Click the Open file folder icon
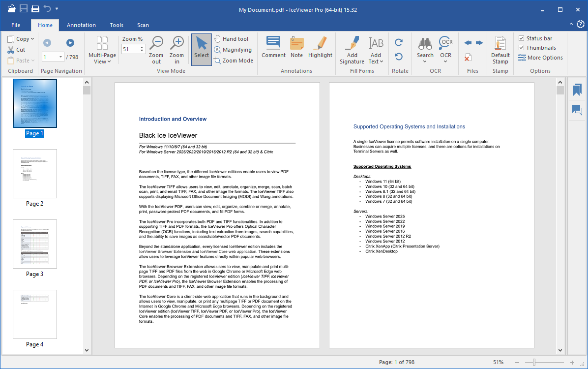 [12, 8]
